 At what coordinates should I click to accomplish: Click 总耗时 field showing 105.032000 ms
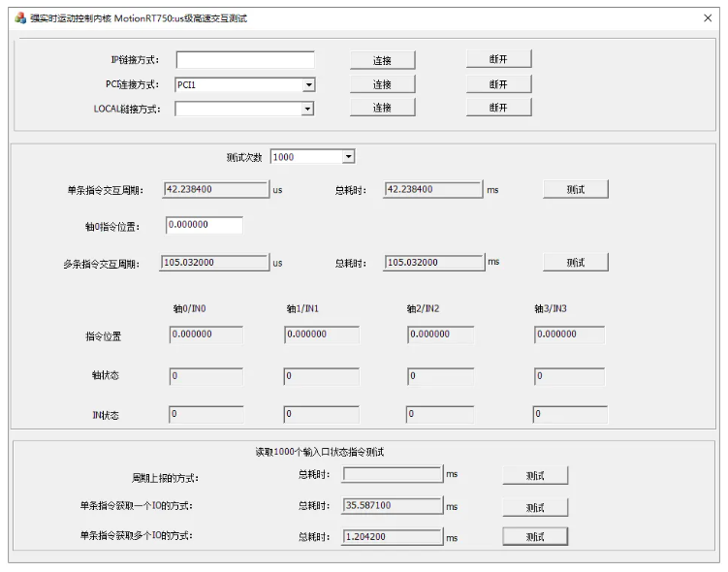coord(433,263)
